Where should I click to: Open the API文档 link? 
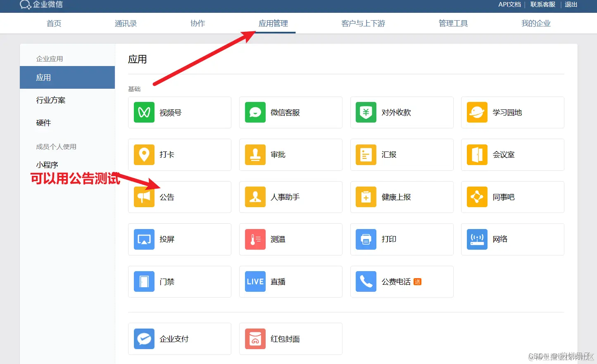pos(509,5)
